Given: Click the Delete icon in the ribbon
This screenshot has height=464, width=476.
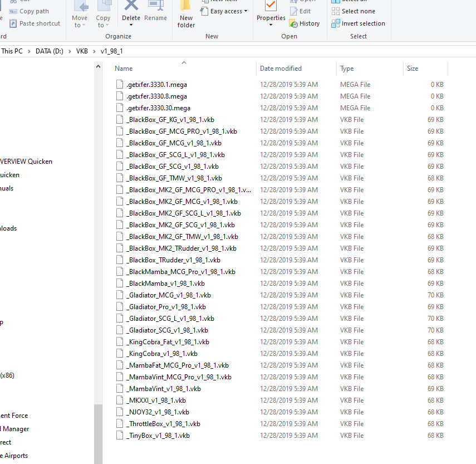Looking at the screenshot, I should [131, 6].
